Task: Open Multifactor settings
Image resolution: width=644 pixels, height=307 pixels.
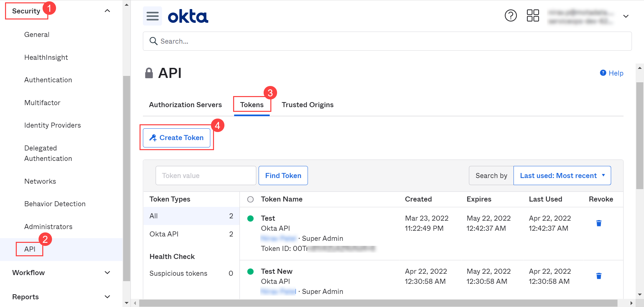Action: (x=42, y=103)
